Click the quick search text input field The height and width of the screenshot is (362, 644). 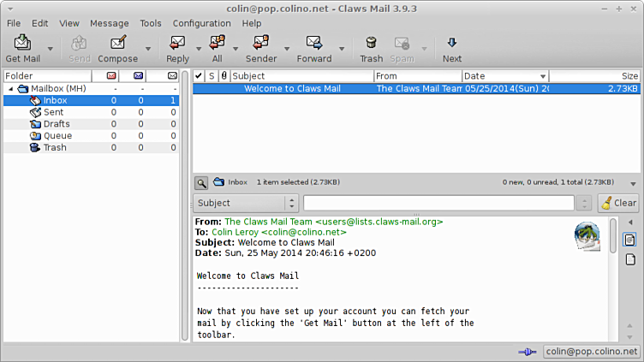(438, 203)
